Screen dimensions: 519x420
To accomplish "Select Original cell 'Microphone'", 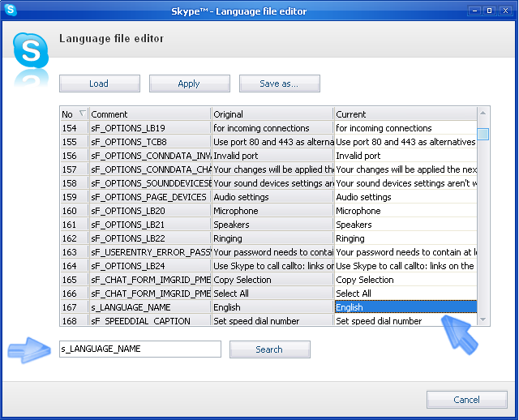I will click(x=272, y=211).
